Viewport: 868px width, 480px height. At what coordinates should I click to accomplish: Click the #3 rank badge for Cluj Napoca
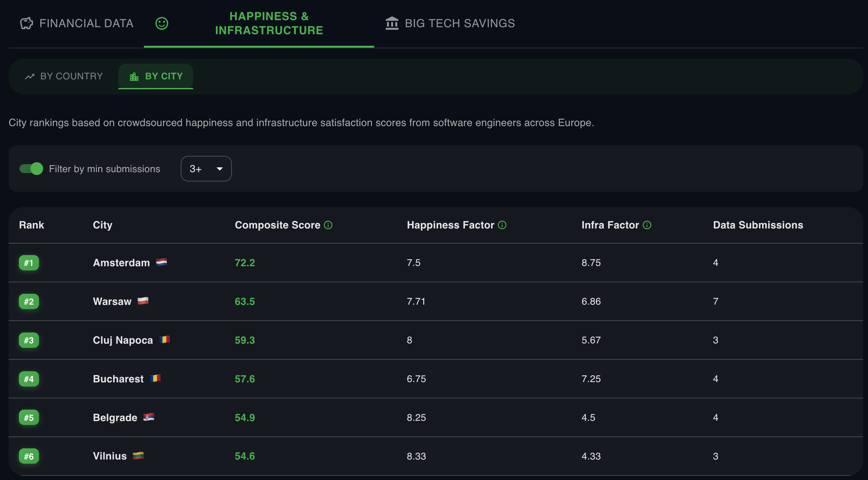pos(29,340)
